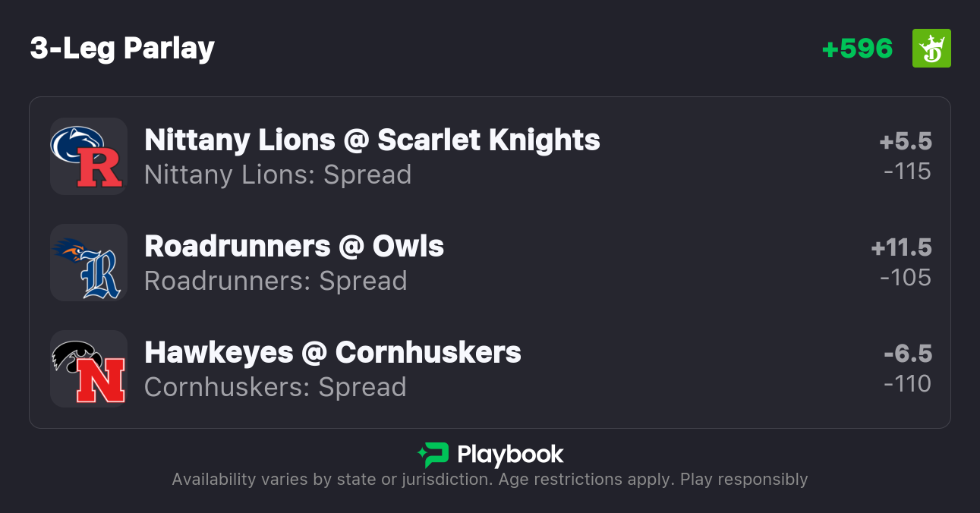Screen dimensions: 980x513
Task: Click the Cornhuskers: Spread bet label
Action: click(x=275, y=388)
